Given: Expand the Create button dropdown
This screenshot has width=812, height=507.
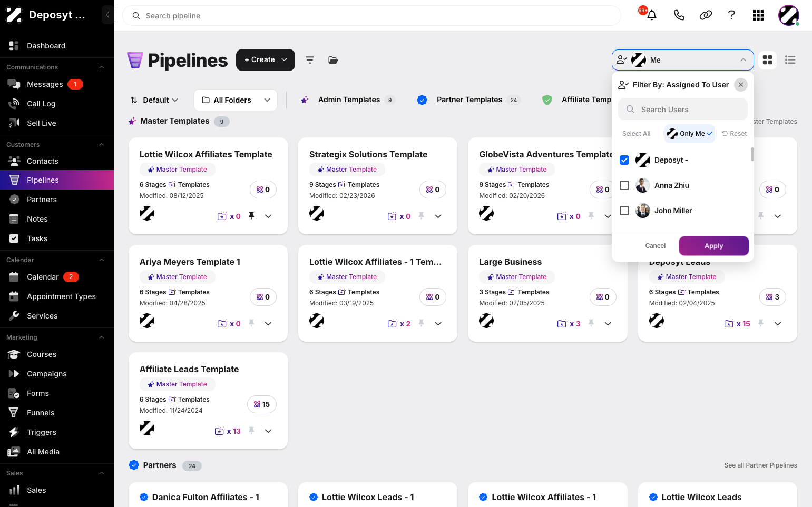Looking at the screenshot, I should 285,60.
